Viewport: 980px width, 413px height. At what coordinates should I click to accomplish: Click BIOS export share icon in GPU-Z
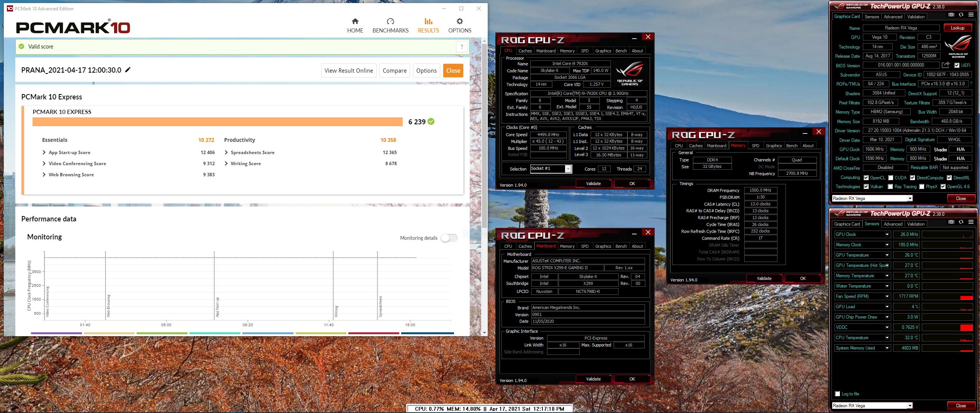point(946,65)
